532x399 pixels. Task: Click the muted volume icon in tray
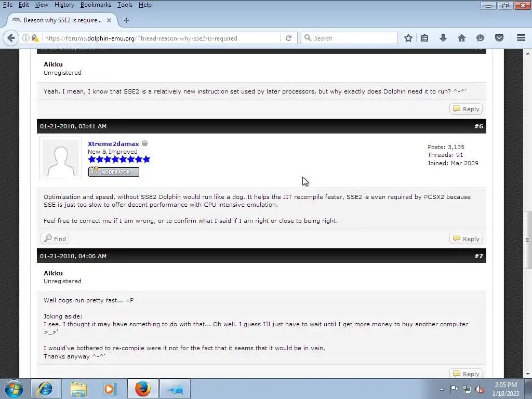[480, 389]
